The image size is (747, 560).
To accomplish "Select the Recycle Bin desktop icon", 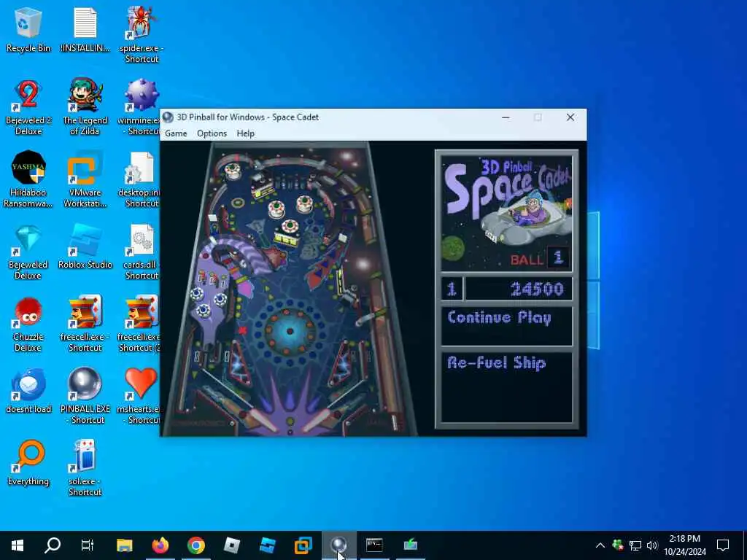I will (28, 31).
